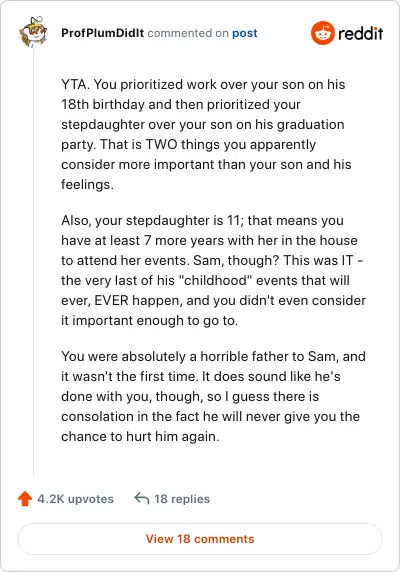Screen dimensions: 400x572
Task: Click the paragraph starting "You were absolutely"
Action: click(x=213, y=396)
